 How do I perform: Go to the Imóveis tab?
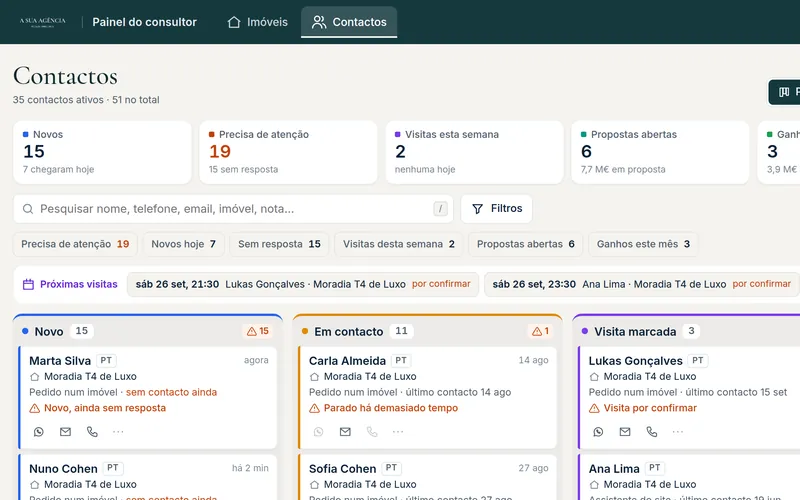(x=258, y=22)
